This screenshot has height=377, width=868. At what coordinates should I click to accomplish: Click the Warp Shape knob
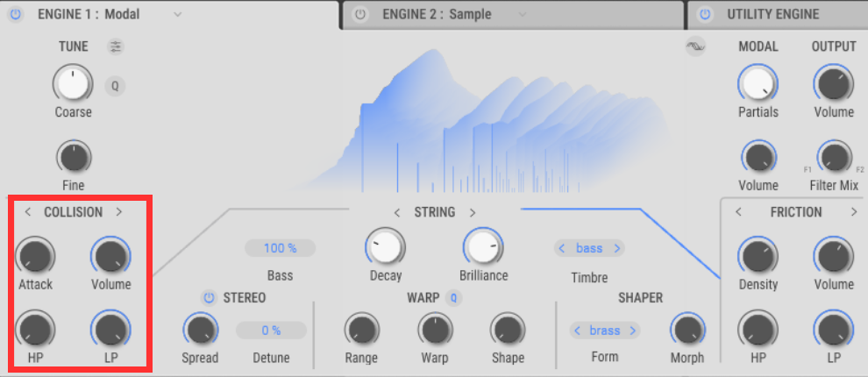[508, 330]
